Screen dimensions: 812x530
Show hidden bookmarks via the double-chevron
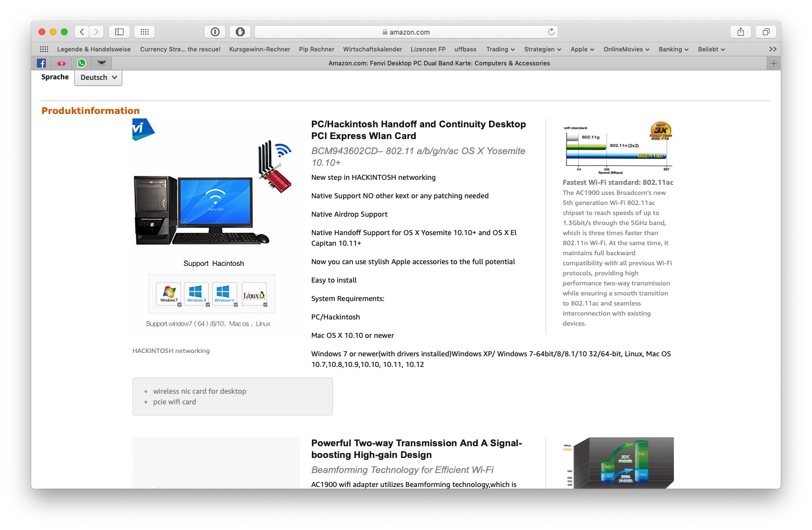coord(773,49)
